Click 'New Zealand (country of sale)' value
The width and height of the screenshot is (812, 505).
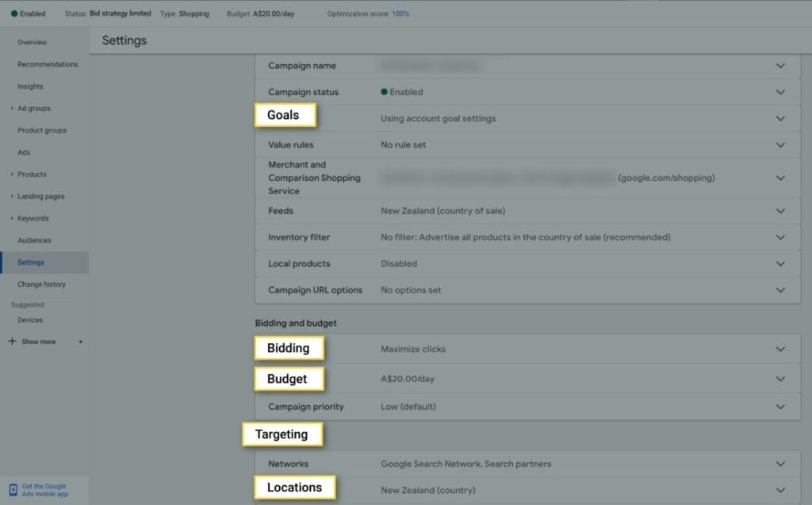(x=442, y=211)
